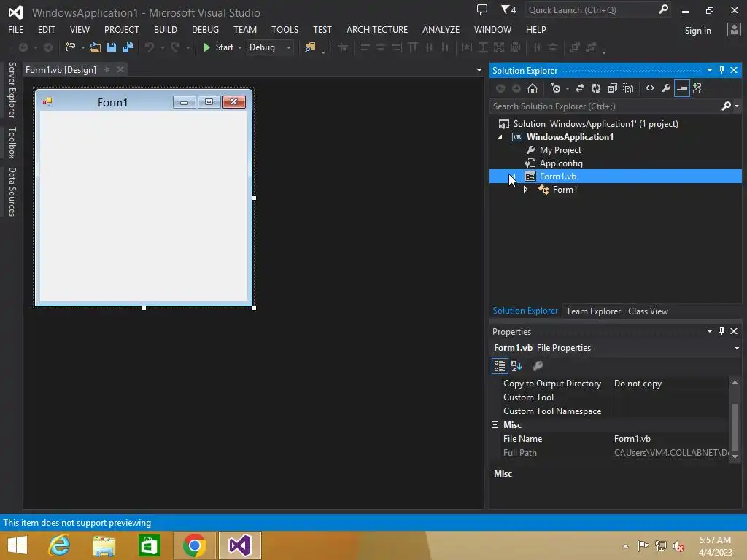Open the Properties window position dropdown

tap(709, 331)
